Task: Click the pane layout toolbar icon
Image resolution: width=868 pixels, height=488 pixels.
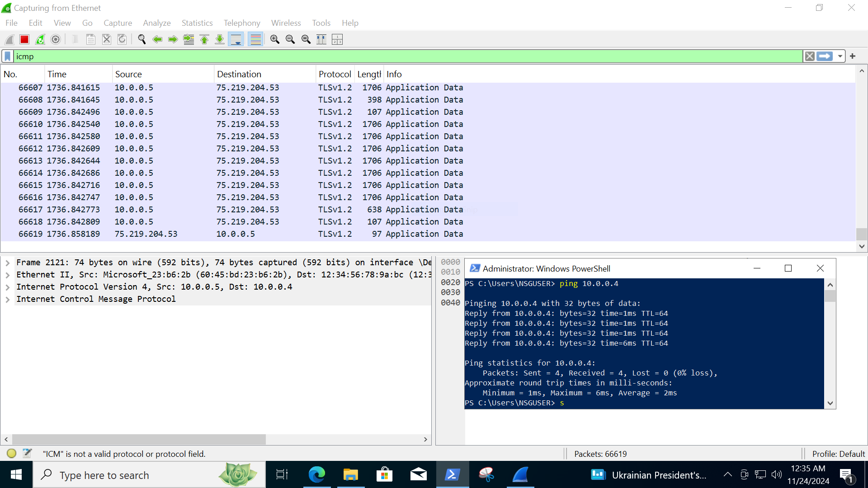Action: pos(337,40)
